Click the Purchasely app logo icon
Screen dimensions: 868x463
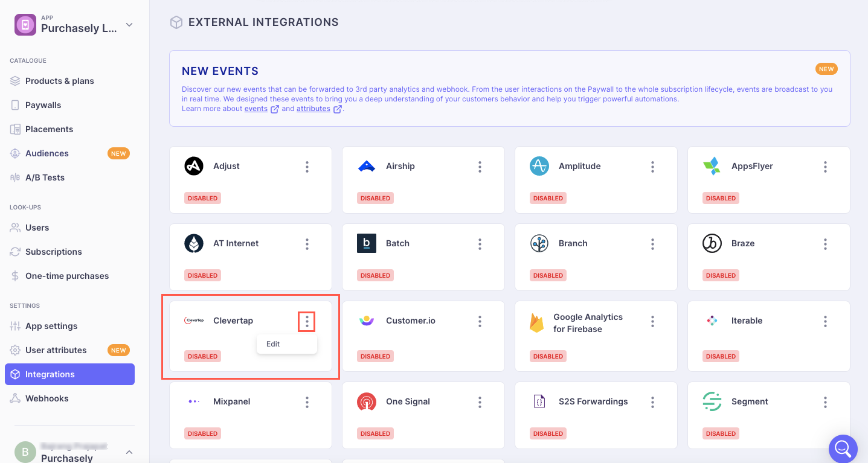(x=25, y=25)
